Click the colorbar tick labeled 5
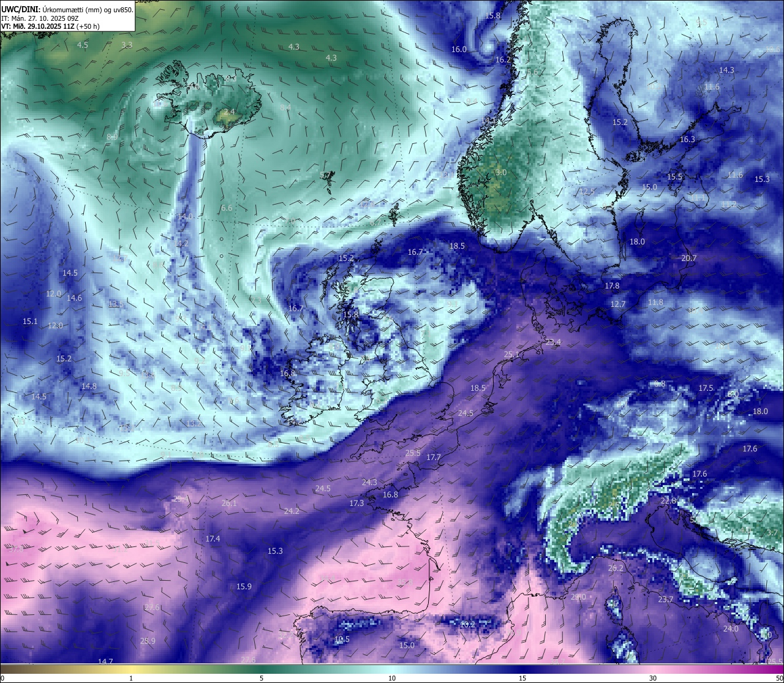Viewport: 784px width, 683px height. coord(262,678)
